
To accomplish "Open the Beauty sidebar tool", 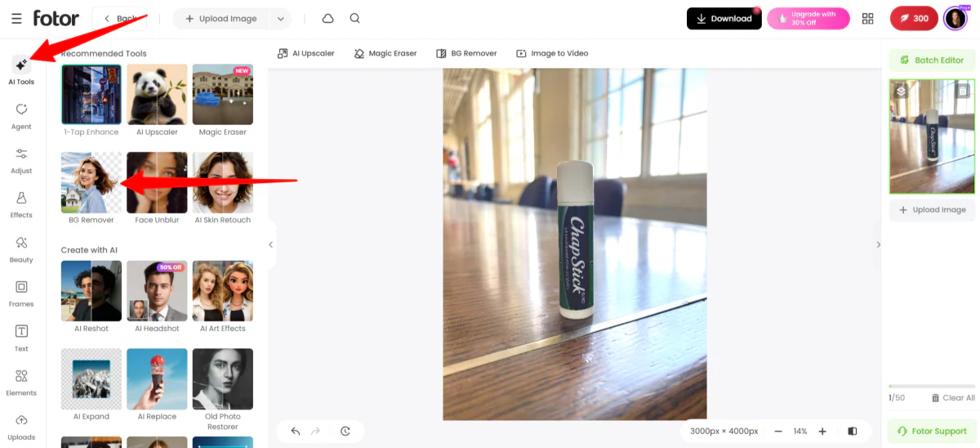I will point(21,249).
